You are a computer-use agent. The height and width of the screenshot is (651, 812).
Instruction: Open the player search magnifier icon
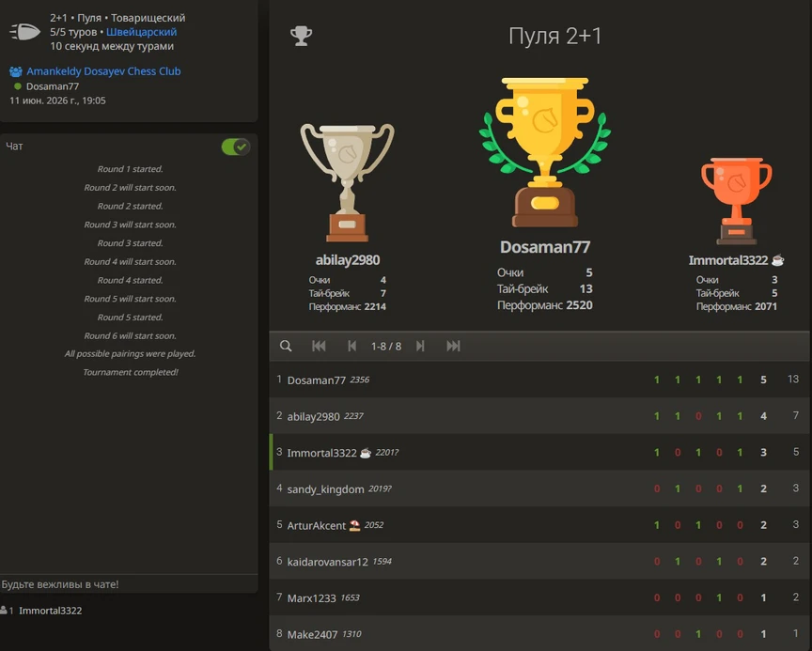click(x=286, y=346)
